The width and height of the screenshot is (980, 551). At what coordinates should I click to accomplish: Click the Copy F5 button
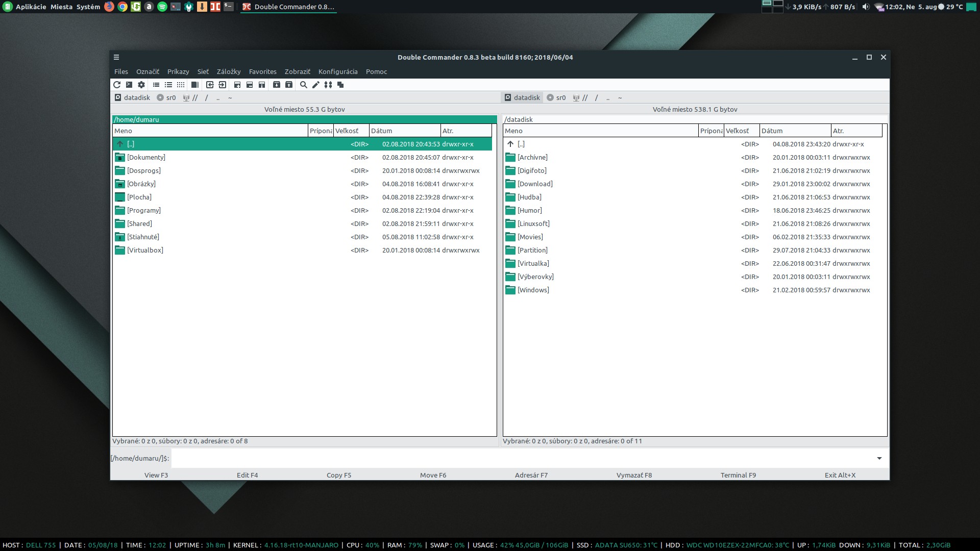[339, 475]
